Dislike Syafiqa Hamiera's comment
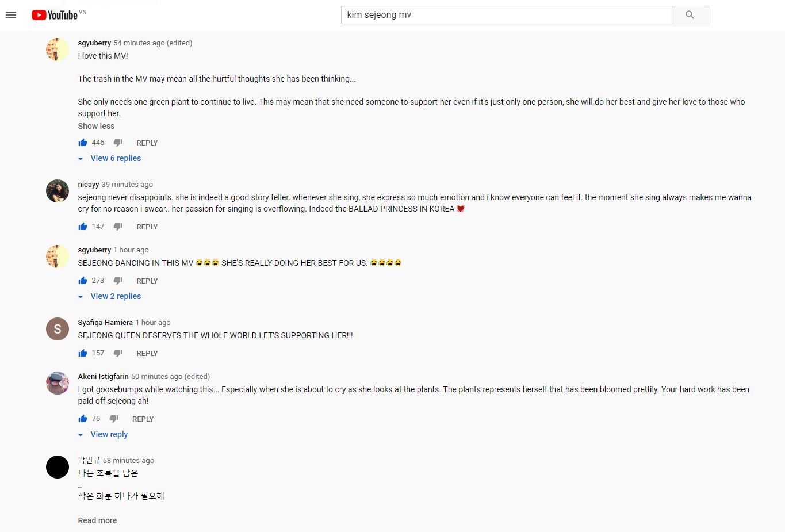 pyautogui.click(x=118, y=353)
